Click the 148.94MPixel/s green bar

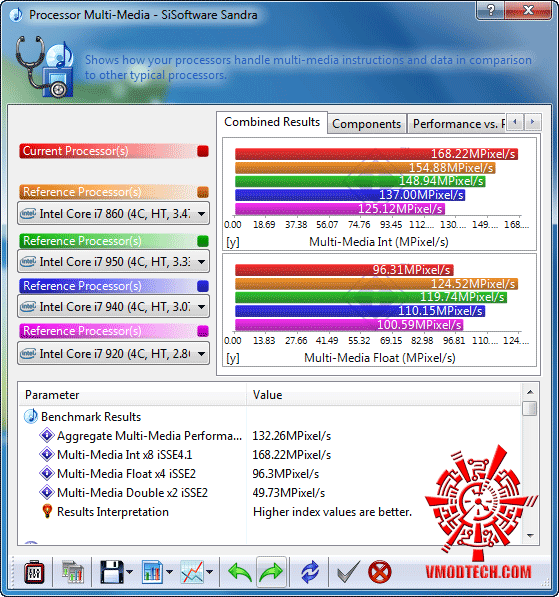click(360, 181)
